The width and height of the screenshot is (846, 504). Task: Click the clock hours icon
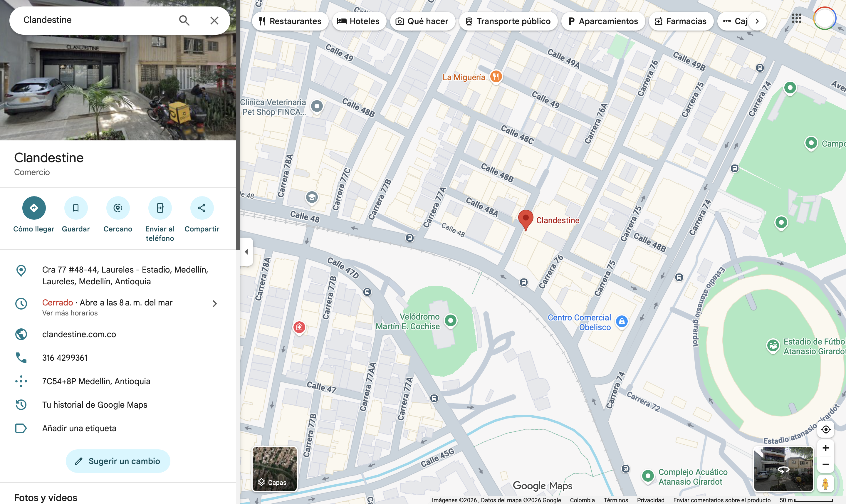pyautogui.click(x=21, y=304)
